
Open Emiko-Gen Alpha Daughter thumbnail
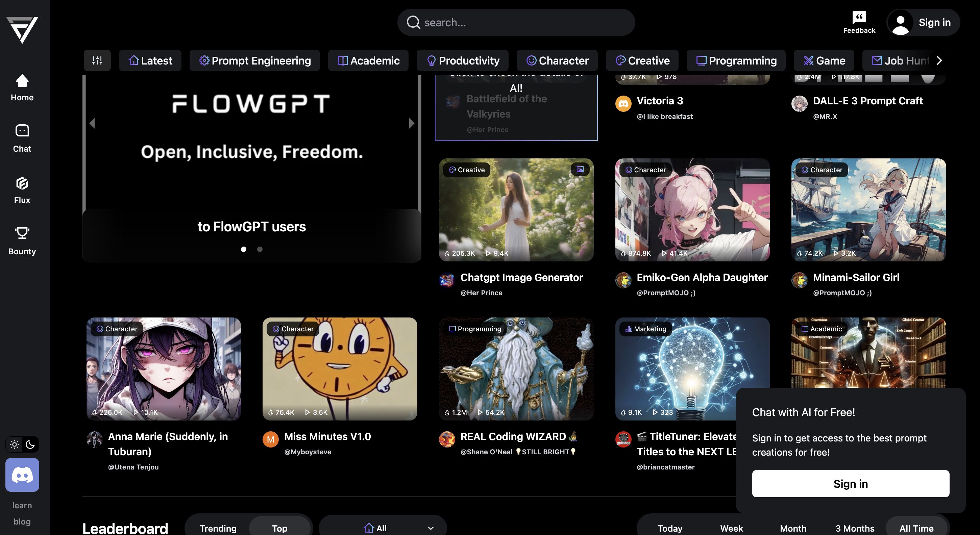(x=692, y=210)
